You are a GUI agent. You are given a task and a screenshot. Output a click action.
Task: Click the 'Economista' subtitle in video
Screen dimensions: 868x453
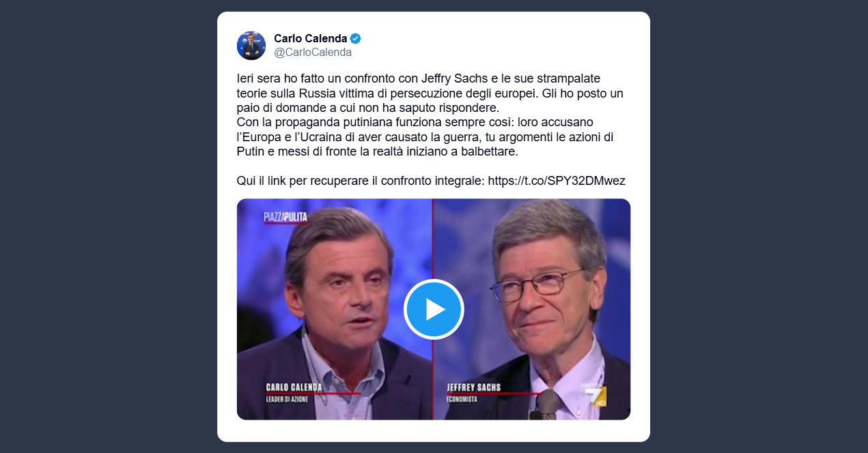462,399
